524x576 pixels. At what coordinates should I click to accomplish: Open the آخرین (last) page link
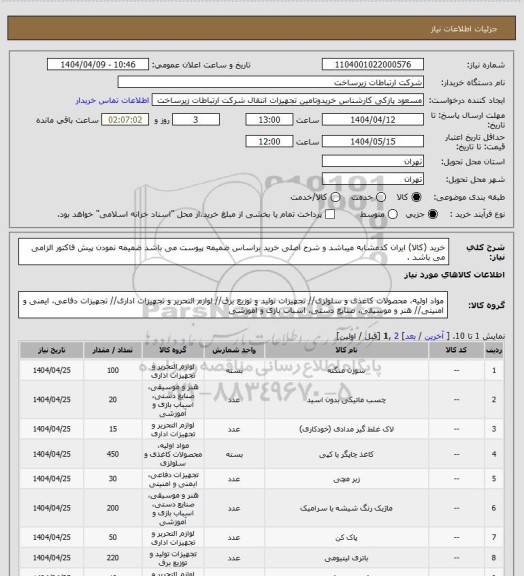tap(434, 336)
